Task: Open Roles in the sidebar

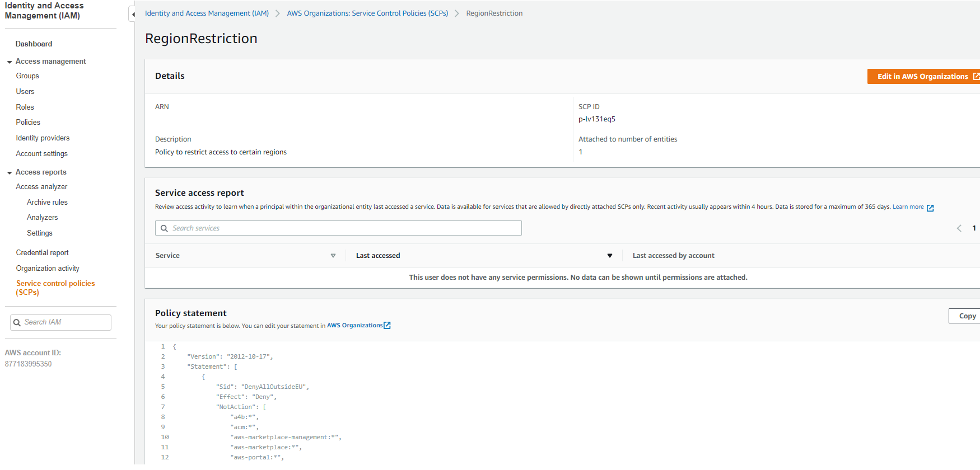Action: coord(25,107)
